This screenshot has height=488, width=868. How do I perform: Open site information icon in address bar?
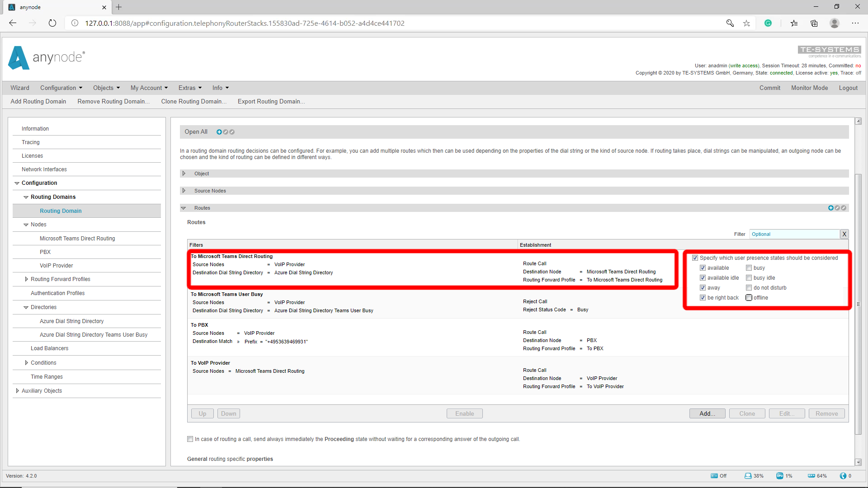click(x=75, y=23)
